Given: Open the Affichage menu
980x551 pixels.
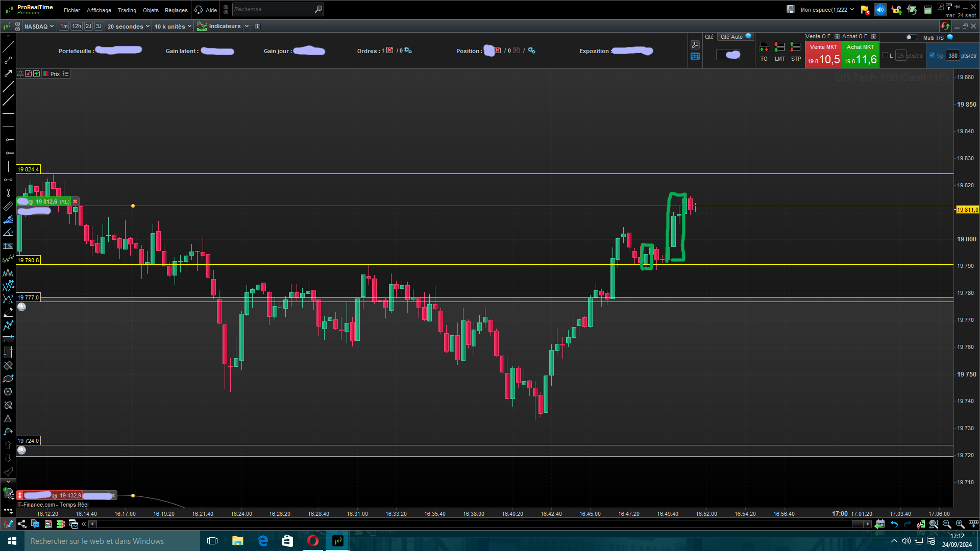Looking at the screenshot, I should pos(99,10).
